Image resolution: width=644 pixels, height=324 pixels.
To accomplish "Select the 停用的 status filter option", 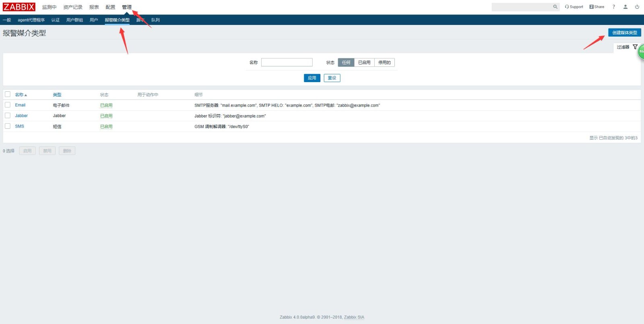I will coord(384,62).
